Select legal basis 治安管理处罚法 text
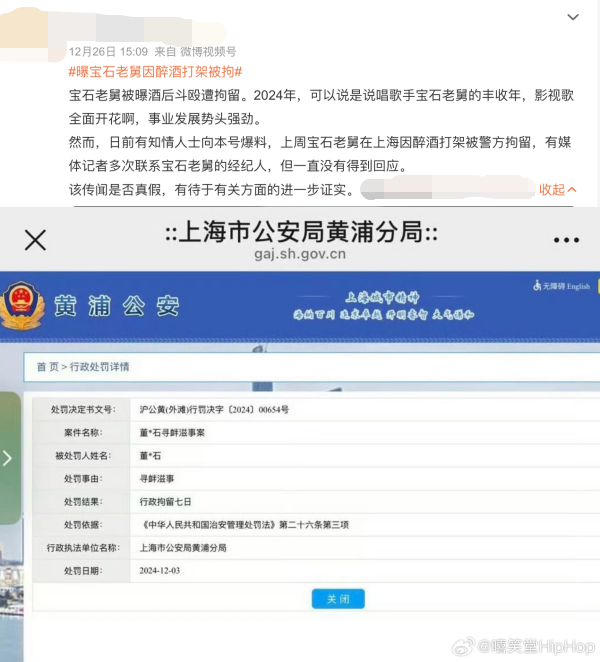 [244, 525]
